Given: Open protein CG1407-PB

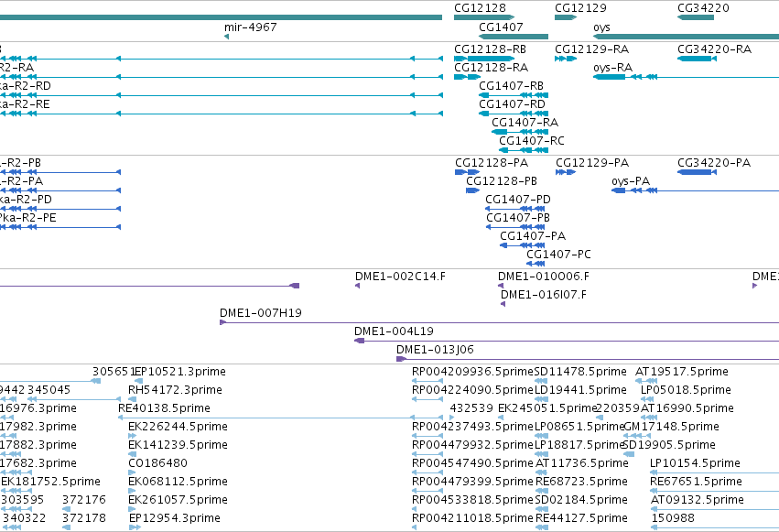Looking at the screenshot, I should [x=518, y=218].
